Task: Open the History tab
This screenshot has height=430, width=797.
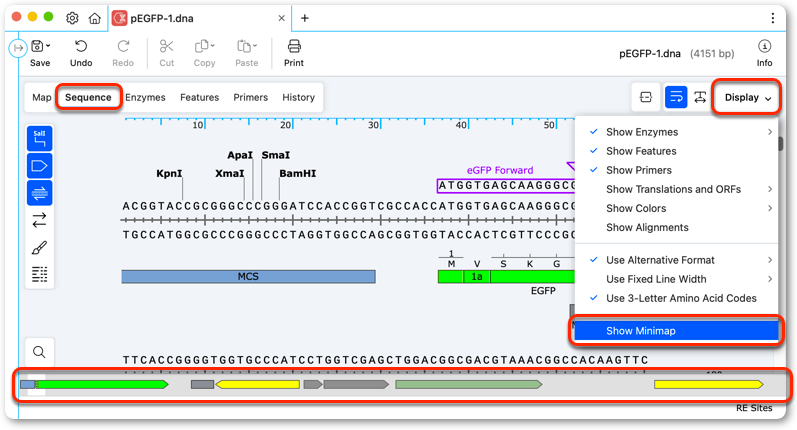Action: (x=298, y=97)
